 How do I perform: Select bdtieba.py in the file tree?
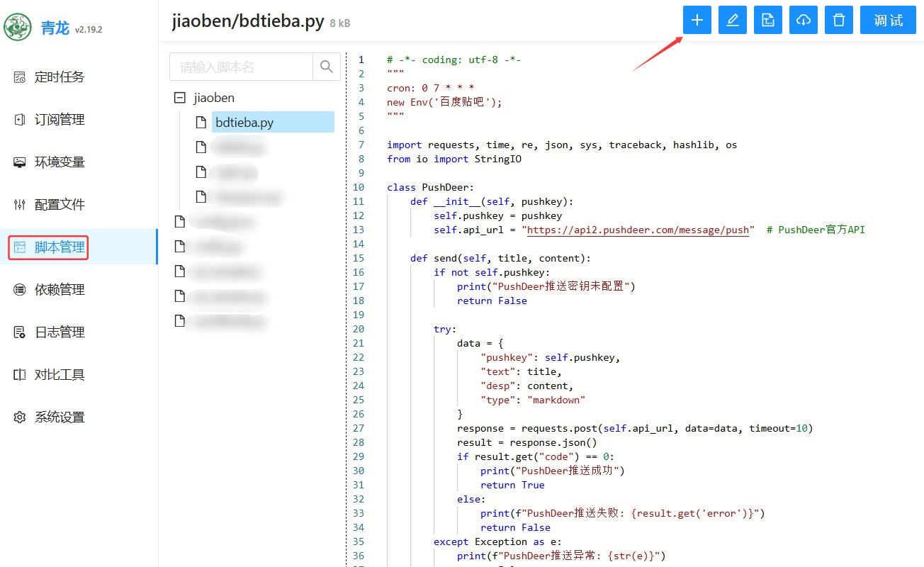pyautogui.click(x=244, y=123)
